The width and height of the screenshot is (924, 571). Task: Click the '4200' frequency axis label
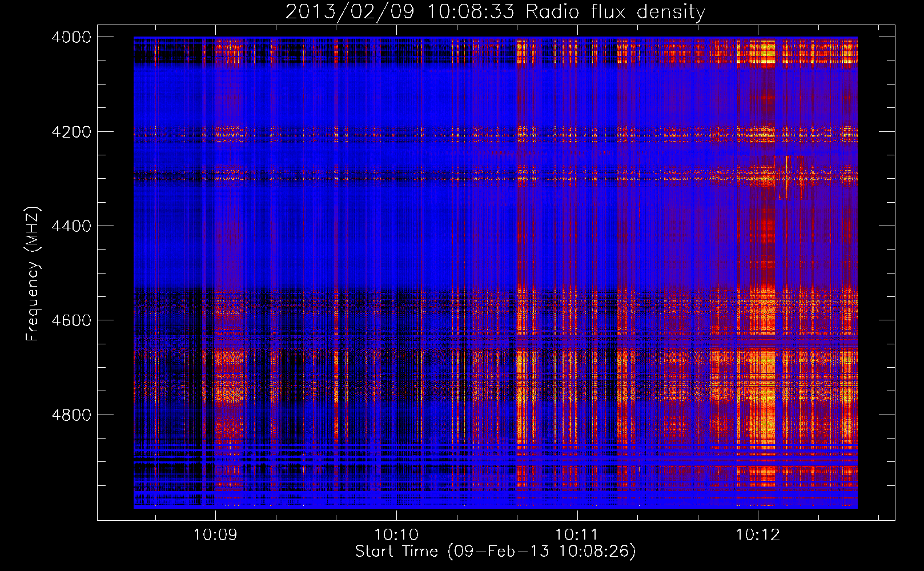pos(71,132)
